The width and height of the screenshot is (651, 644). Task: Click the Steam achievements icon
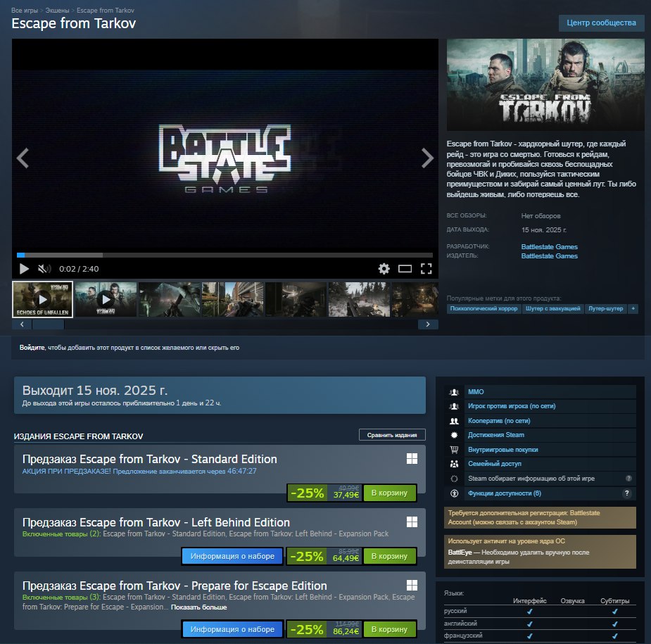coord(453,434)
